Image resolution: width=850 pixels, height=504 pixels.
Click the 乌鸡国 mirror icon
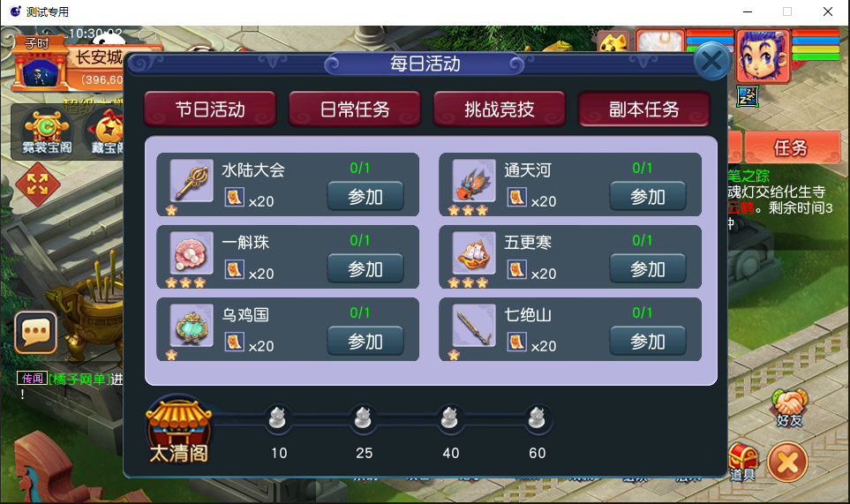click(x=192, y=325)
